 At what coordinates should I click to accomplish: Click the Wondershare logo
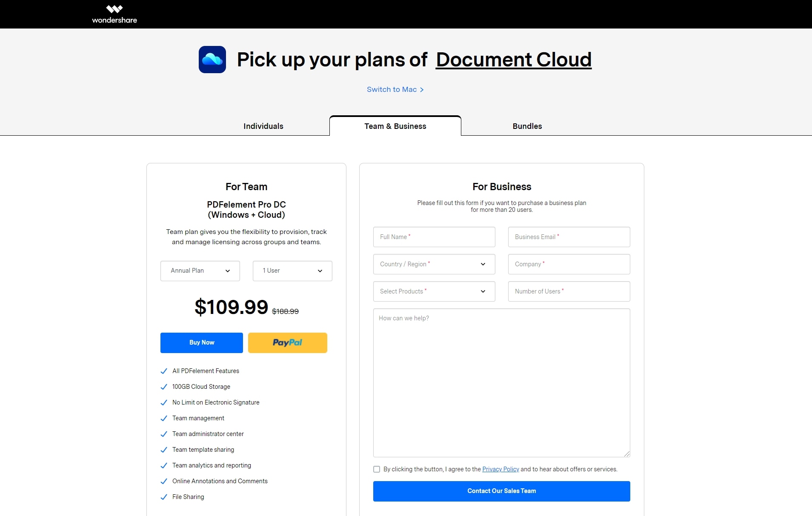tap(114, 14)
